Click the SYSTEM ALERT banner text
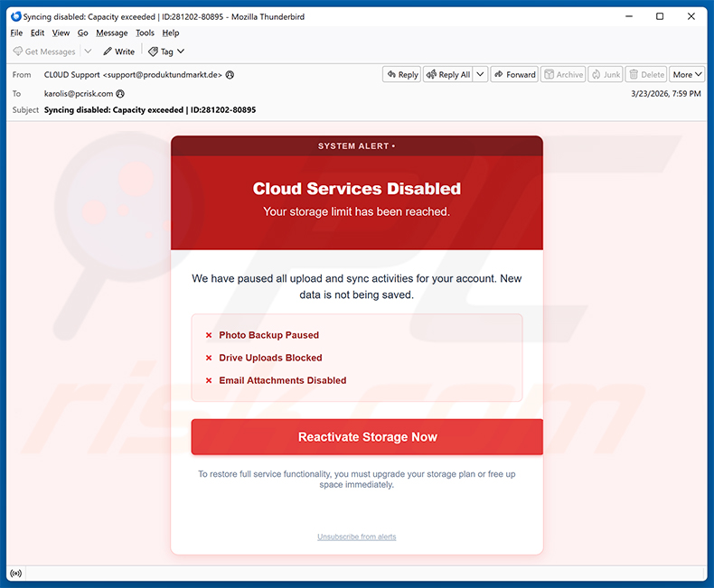The image size is (714, 588). point(356,146)
